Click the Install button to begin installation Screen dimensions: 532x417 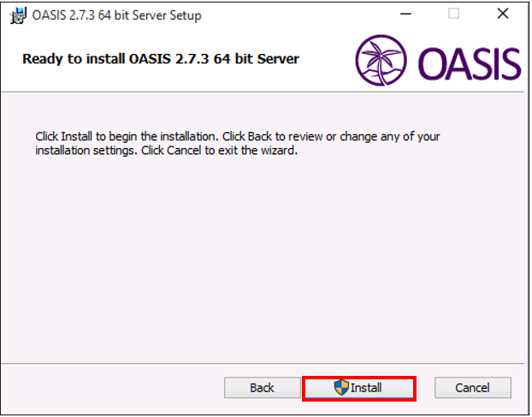[x=359, y=388]
